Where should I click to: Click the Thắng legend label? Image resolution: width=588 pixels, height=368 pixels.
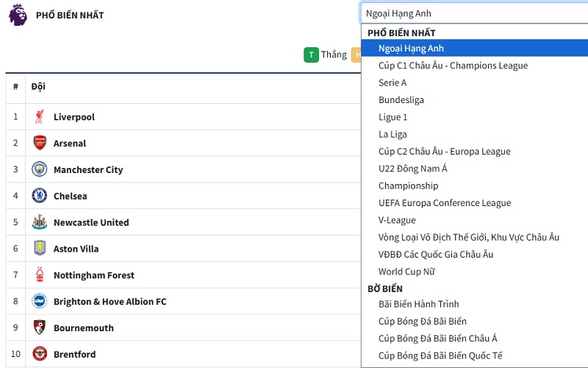pyautogui.click(x=334, y=54)
